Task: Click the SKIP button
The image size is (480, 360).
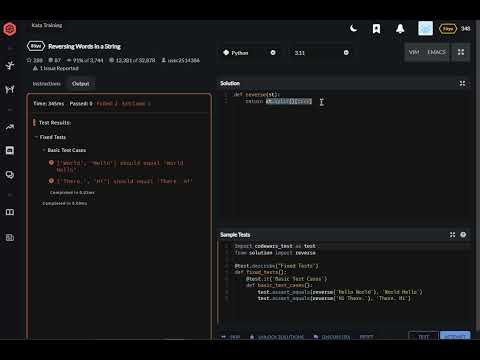Action: click(x=231, y=337)
